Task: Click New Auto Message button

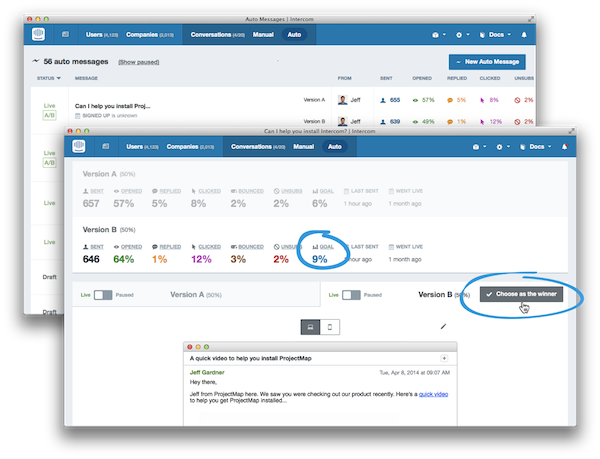Action: (487, 62)
